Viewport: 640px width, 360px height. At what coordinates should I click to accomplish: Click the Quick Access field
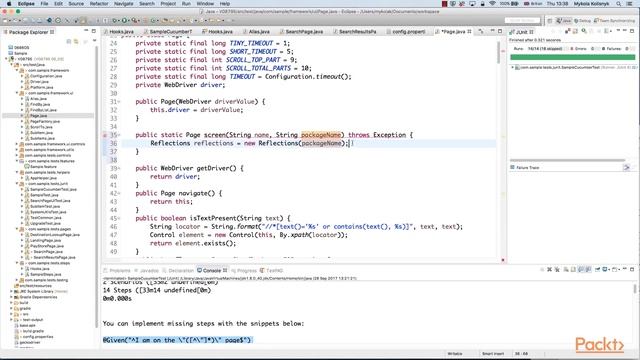click(x=522, y=20)
